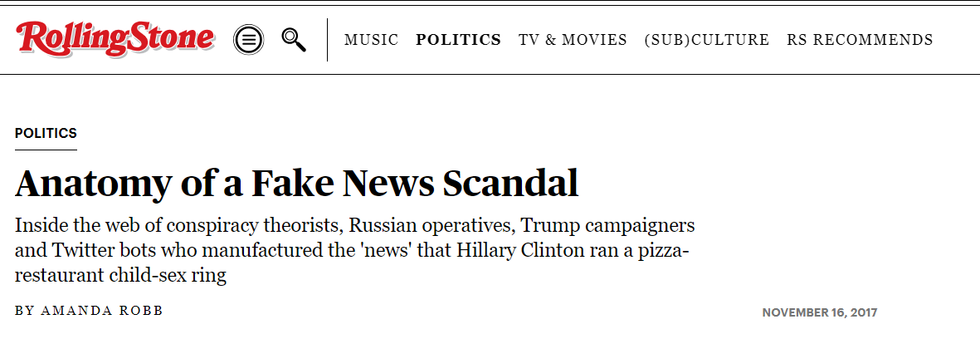Open the Music section

[x=371, y=40]
